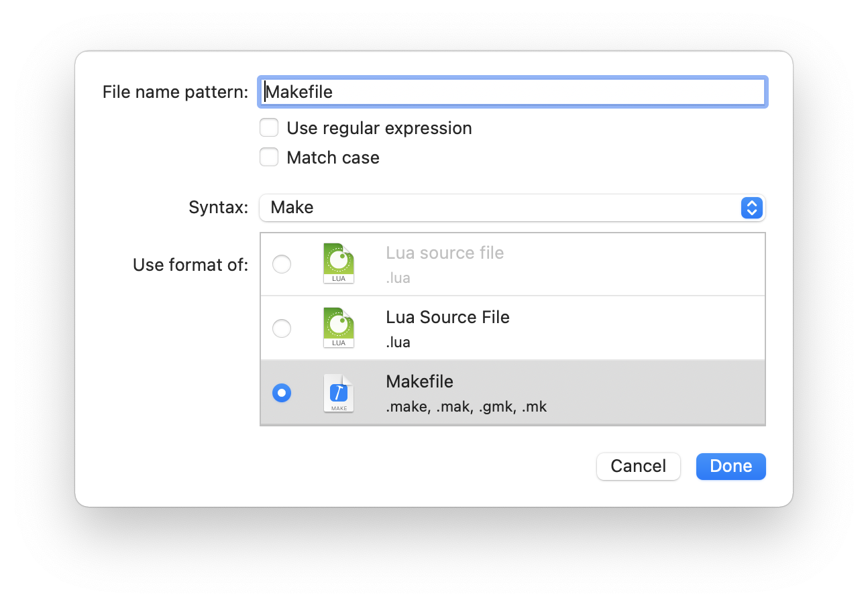Screen dimensions: 868x606
Task: Click the ".lua" text under Lua Source File
Action: click(x=398, y=342)
